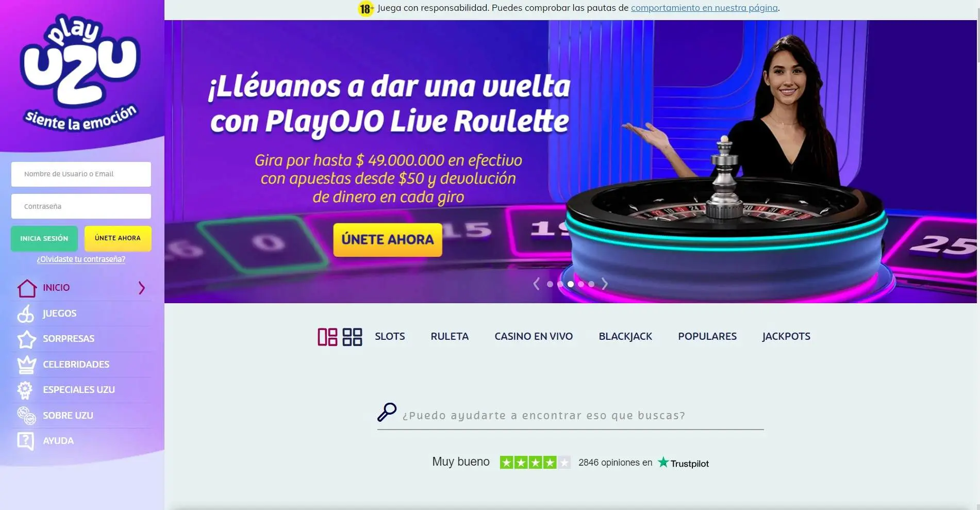Show the previous banner slide arrow
The image size is (980, 510).
537,284
